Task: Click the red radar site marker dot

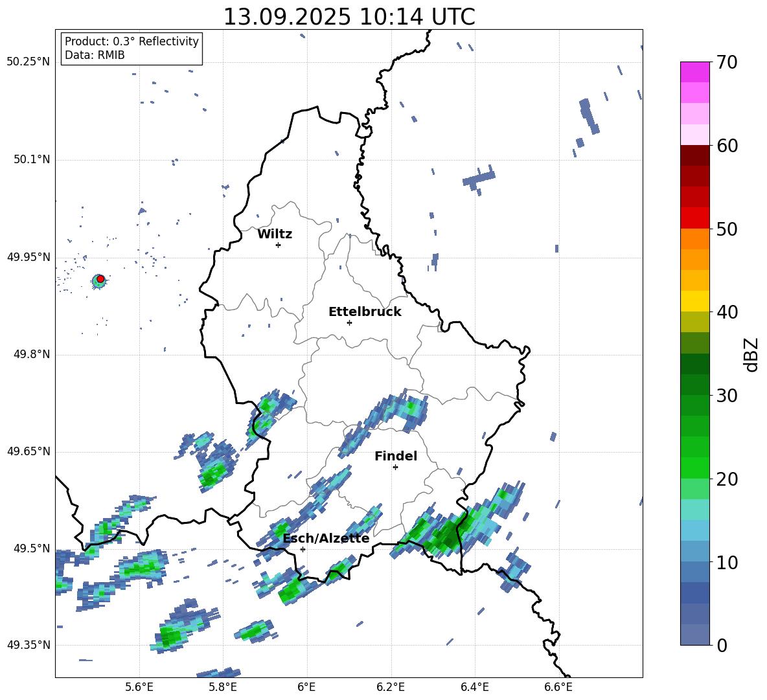Action: pyautogui.click(x=100, y=279)
